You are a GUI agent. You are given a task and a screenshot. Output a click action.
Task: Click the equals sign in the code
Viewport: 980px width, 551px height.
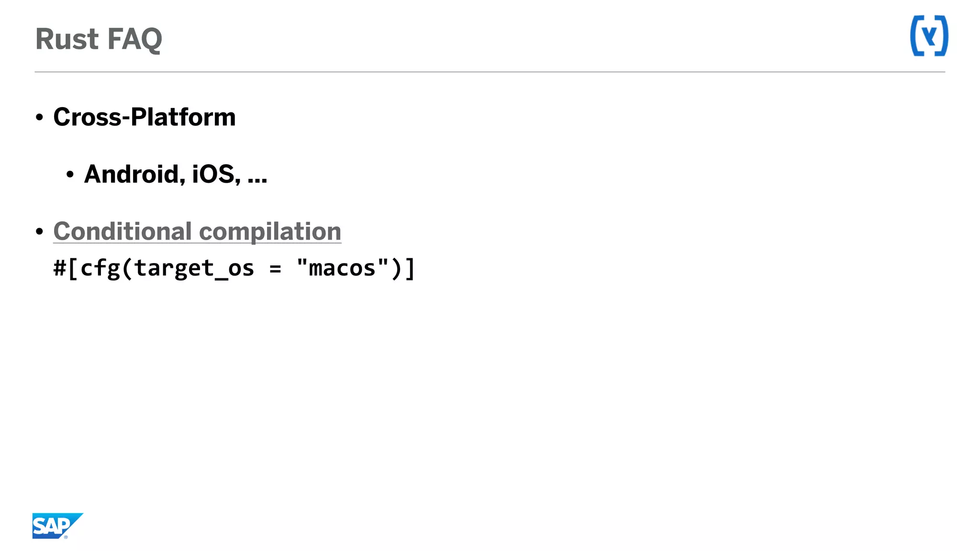[x=275, y=269]
